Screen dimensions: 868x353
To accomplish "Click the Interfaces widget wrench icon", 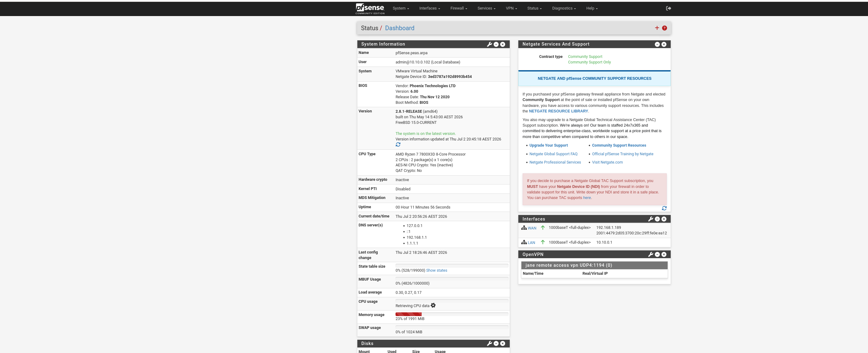I will pos(651,219).
